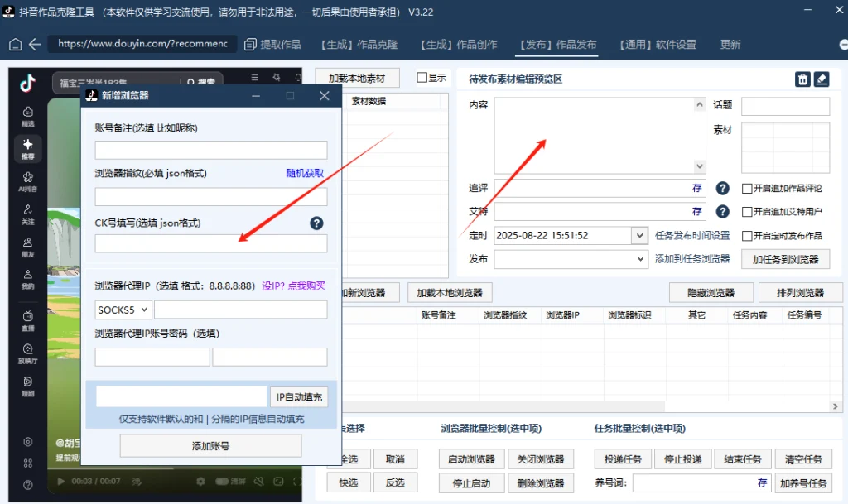Click the Douyin logo in the sidebar
The height and width of the screenshot is (504, 848).
coord(27,84)
